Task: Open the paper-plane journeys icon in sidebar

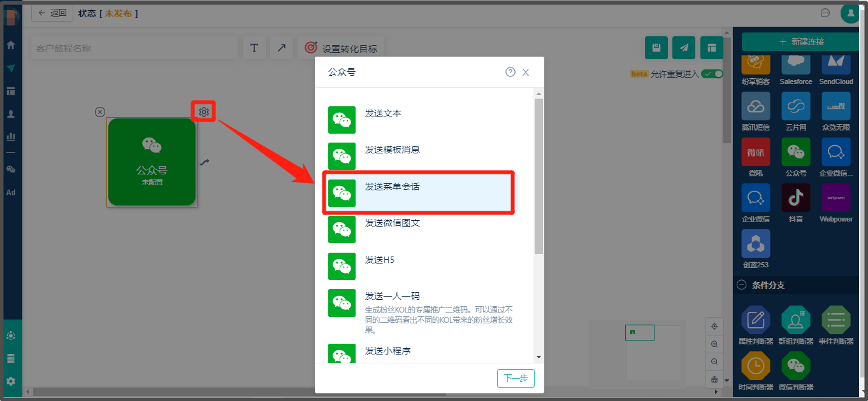Action: point(11,68)
